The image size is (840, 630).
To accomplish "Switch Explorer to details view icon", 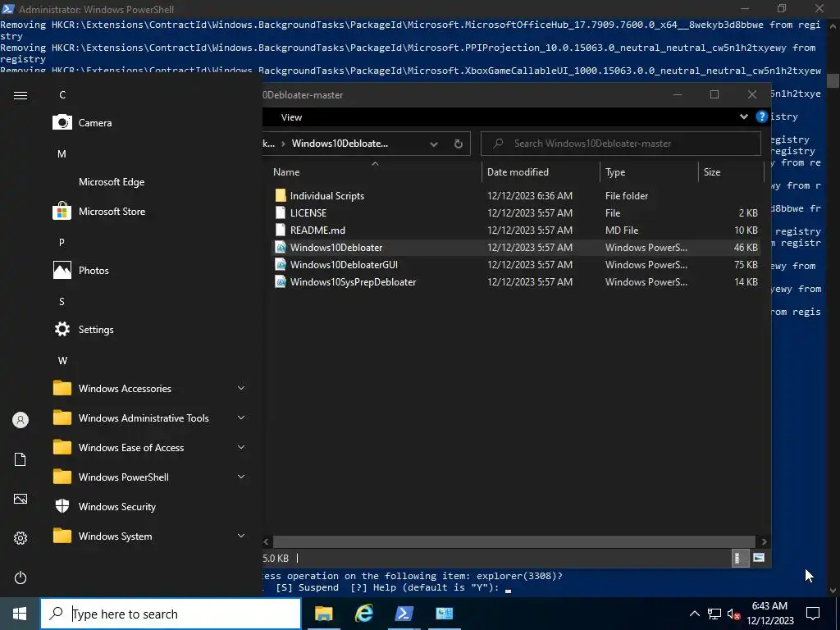I will click(x=740, y=558).
